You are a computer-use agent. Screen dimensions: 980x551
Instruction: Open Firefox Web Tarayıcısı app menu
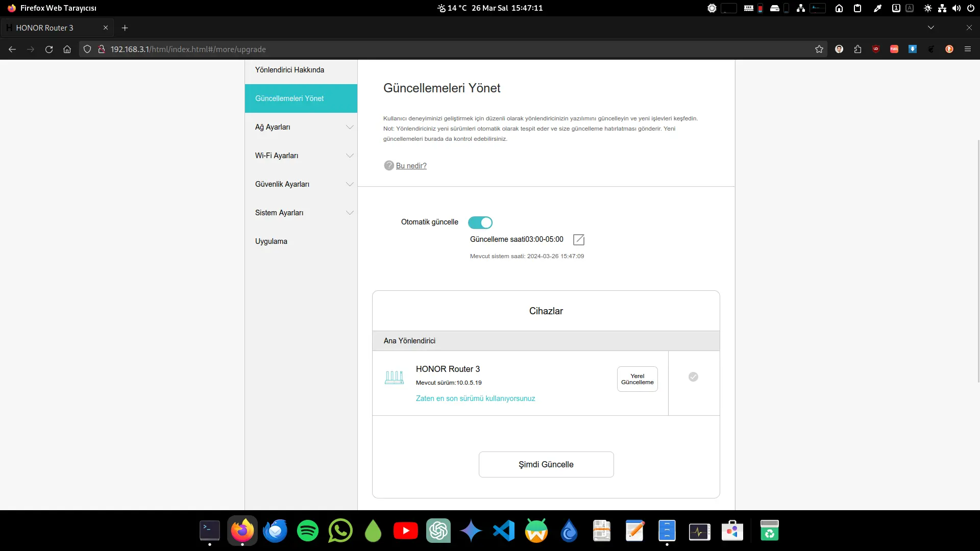[52, 8]
